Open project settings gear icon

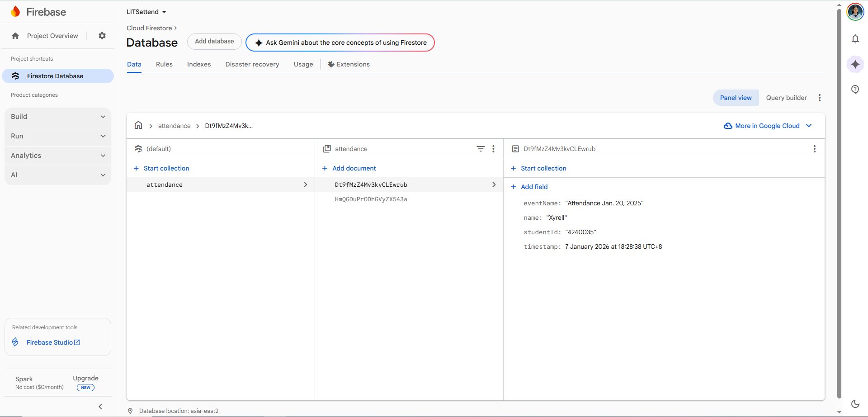(102, 36)
